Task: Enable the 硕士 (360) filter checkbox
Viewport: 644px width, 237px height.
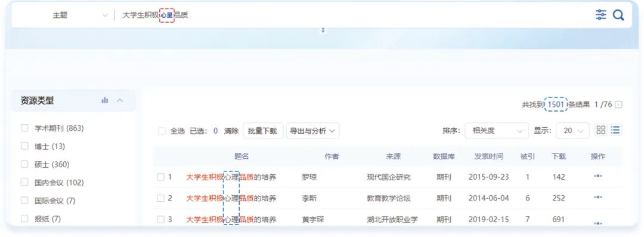Action: (24, 164)
